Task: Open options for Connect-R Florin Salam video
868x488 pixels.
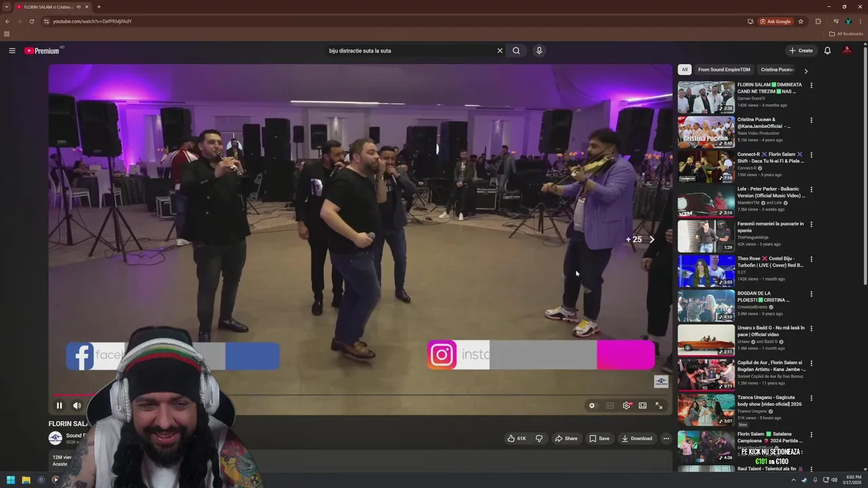Action: tap(811, 155)
